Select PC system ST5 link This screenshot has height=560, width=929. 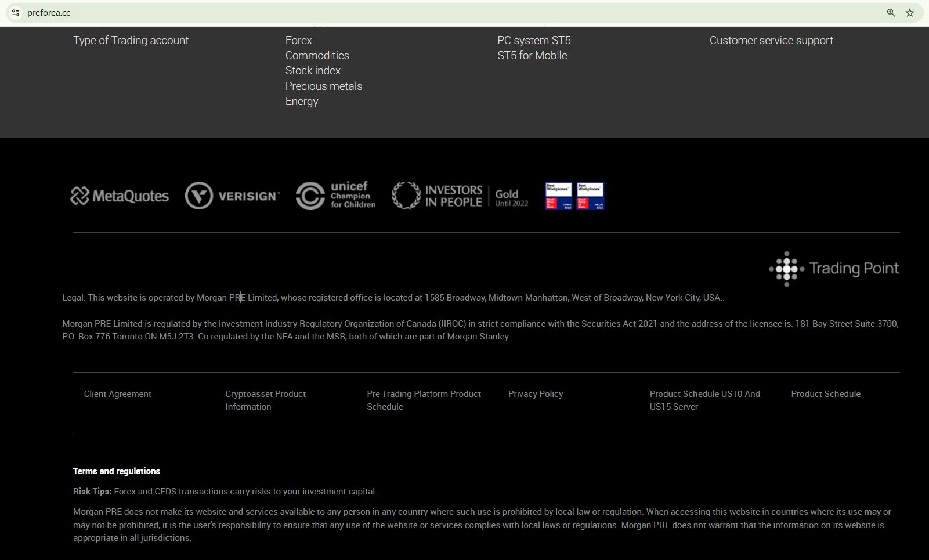coord(534,41)
